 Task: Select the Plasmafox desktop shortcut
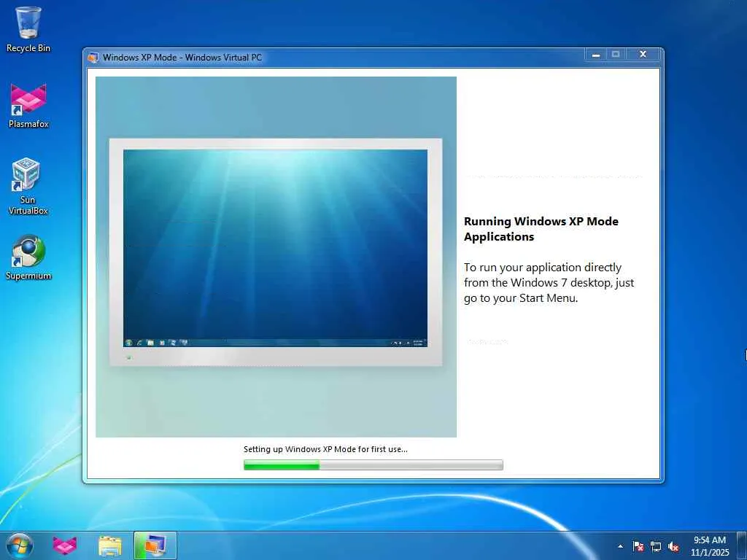pos(28,106)
